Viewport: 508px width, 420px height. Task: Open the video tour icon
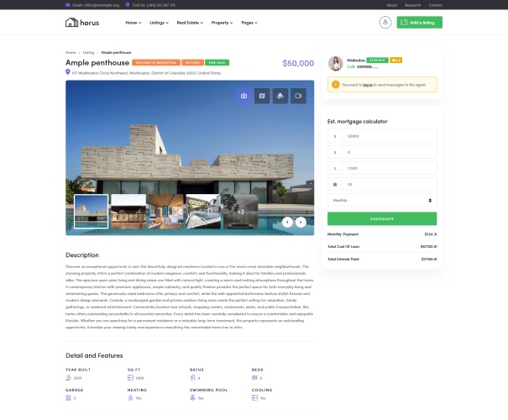click(x=298, y=96)
